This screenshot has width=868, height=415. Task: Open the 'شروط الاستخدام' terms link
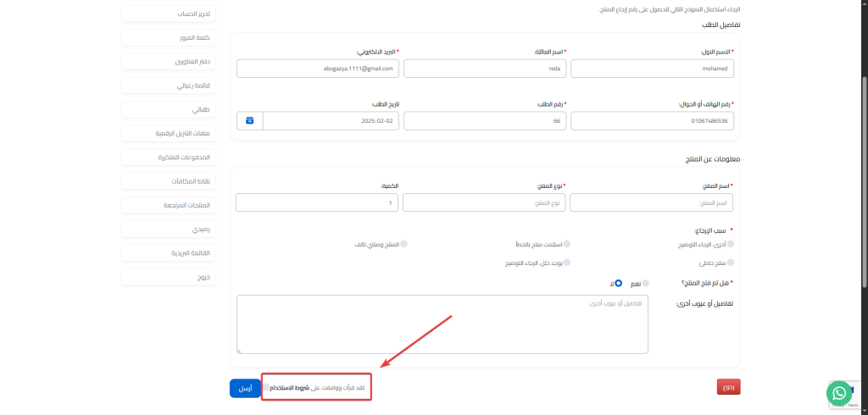click(x=287, y=387)
